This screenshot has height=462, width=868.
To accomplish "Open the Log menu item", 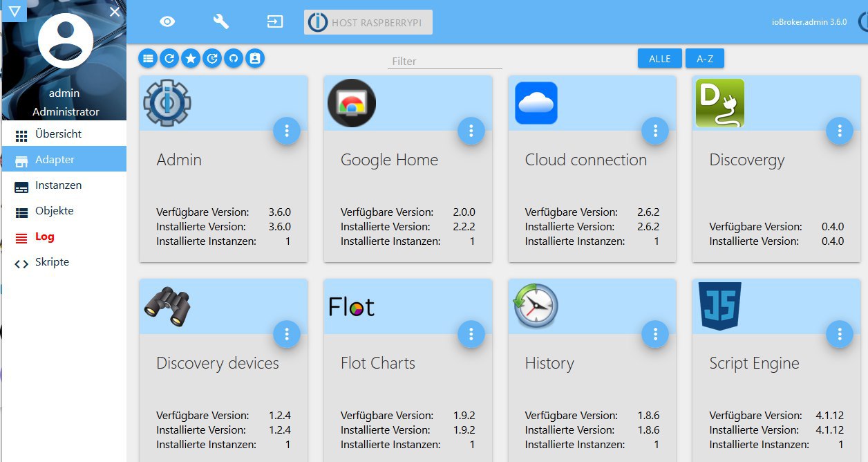I will coord(64,237).
